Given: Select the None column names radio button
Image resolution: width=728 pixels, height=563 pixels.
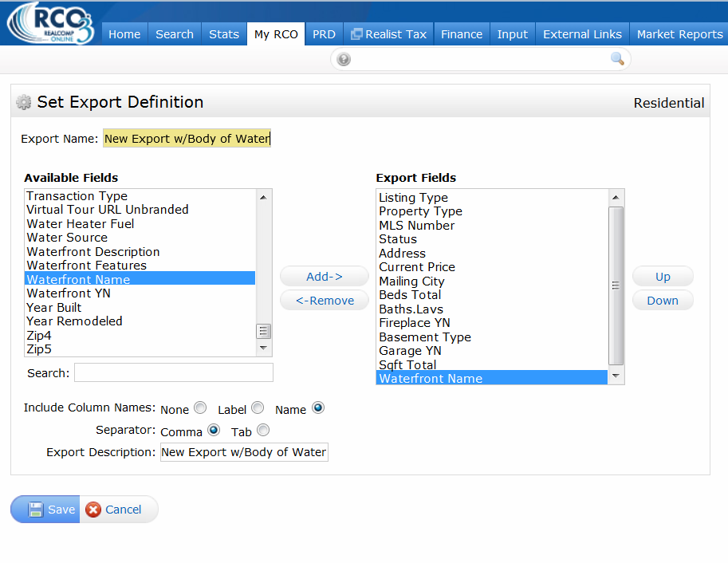Looking at the screenshot, I should pyautogui.click(x=200, y=407).
